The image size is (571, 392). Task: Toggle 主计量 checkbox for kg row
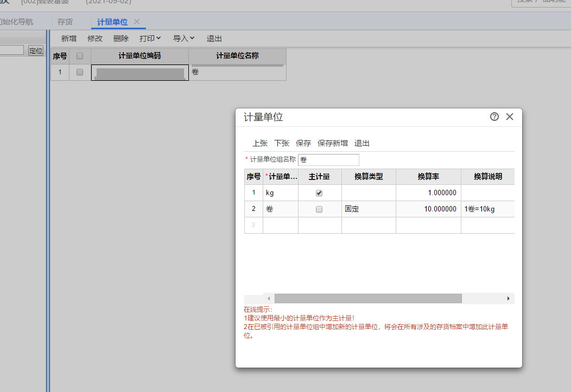(x=319, y=193)
